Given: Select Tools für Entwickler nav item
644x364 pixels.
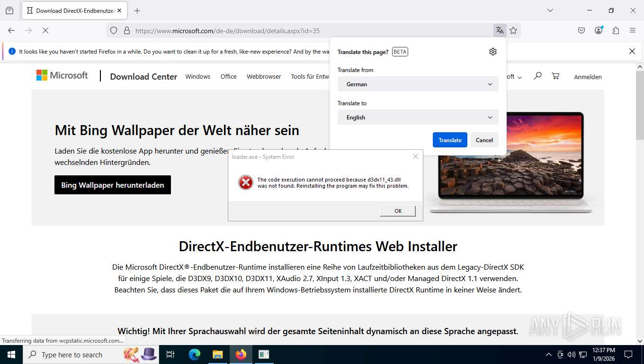Looking at the screenshot, I should (x=310, y=76).
